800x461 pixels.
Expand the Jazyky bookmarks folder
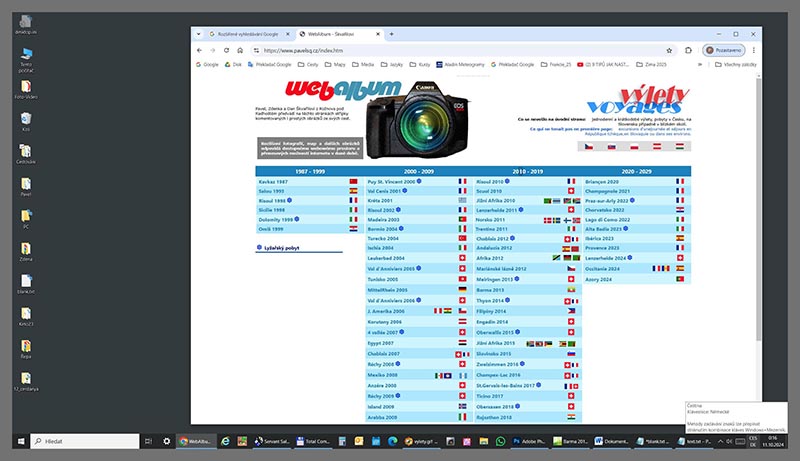point(395,64)
